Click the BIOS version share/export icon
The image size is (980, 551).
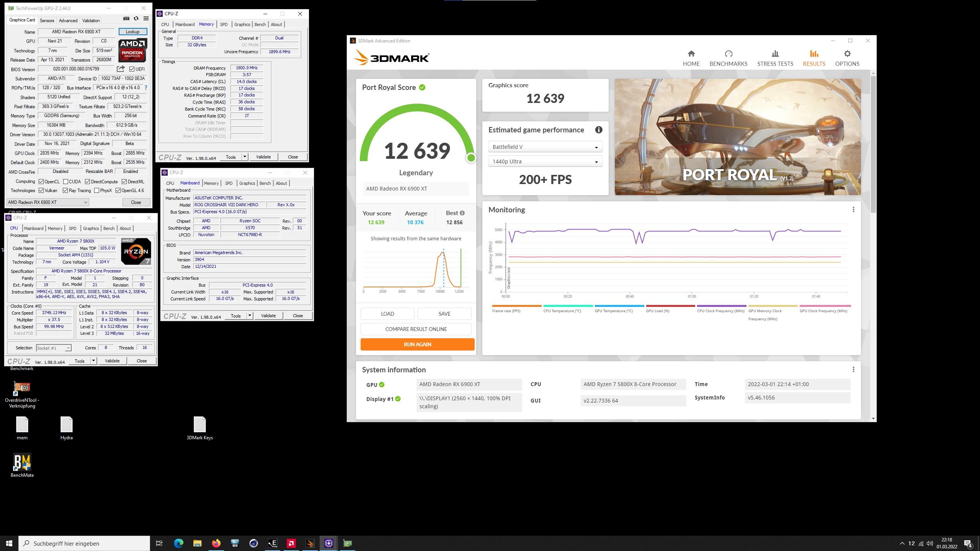[121, 69]
